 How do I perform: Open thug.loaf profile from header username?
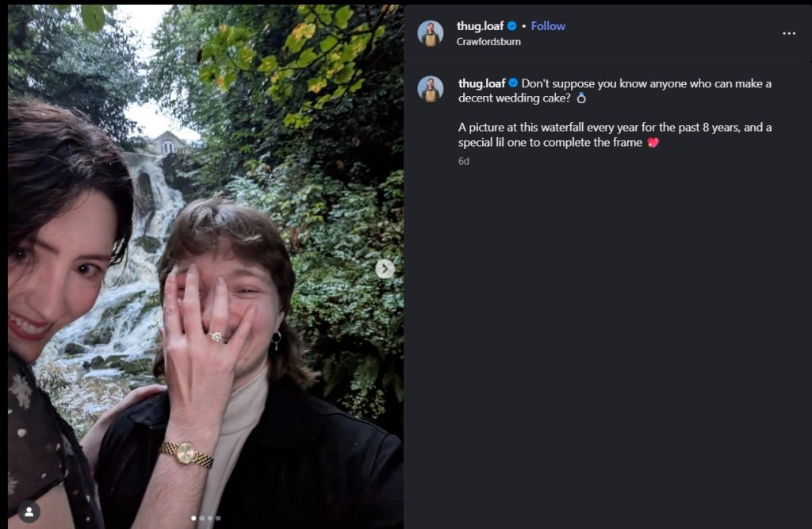point(481,26)
